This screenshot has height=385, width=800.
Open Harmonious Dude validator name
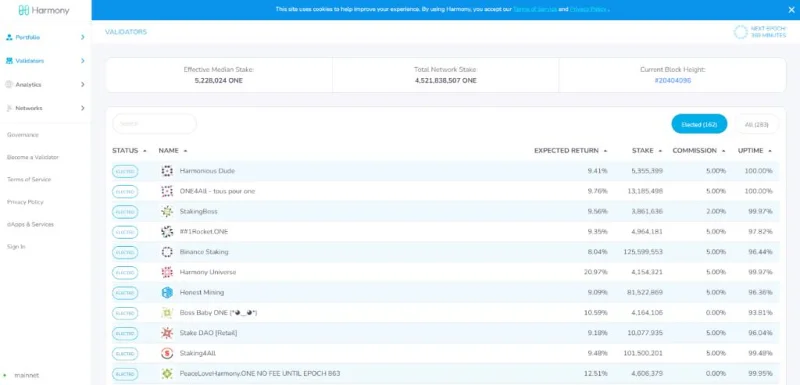tap(207, 171)
